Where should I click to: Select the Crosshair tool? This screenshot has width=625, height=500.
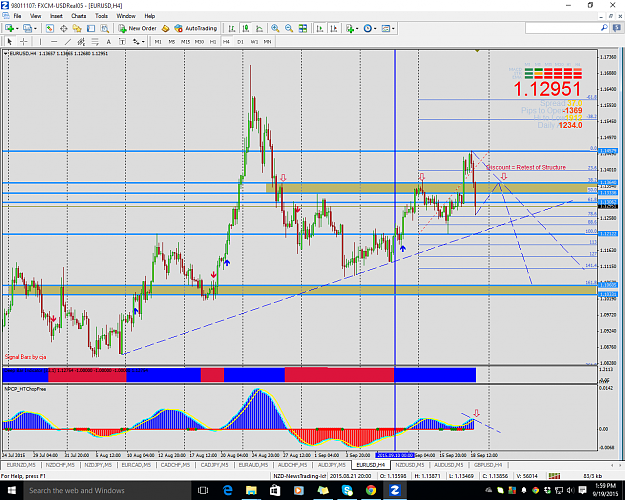[x=24, y=41]
